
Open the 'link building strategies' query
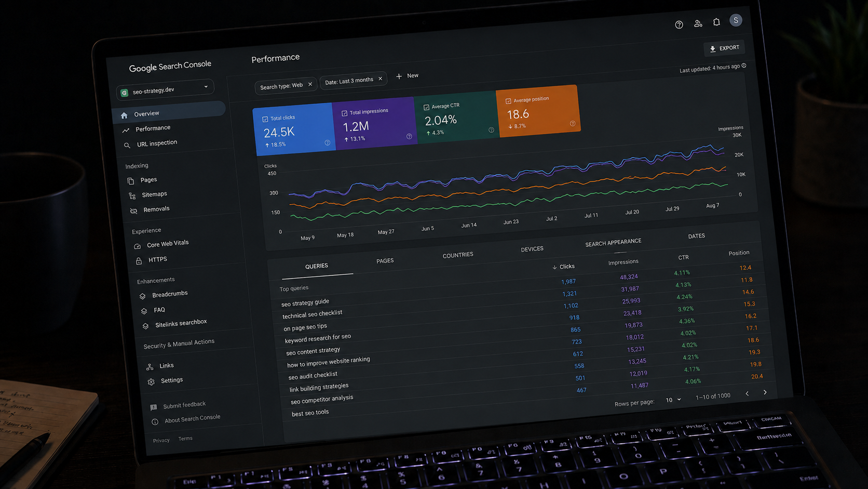tap(319, 388)
